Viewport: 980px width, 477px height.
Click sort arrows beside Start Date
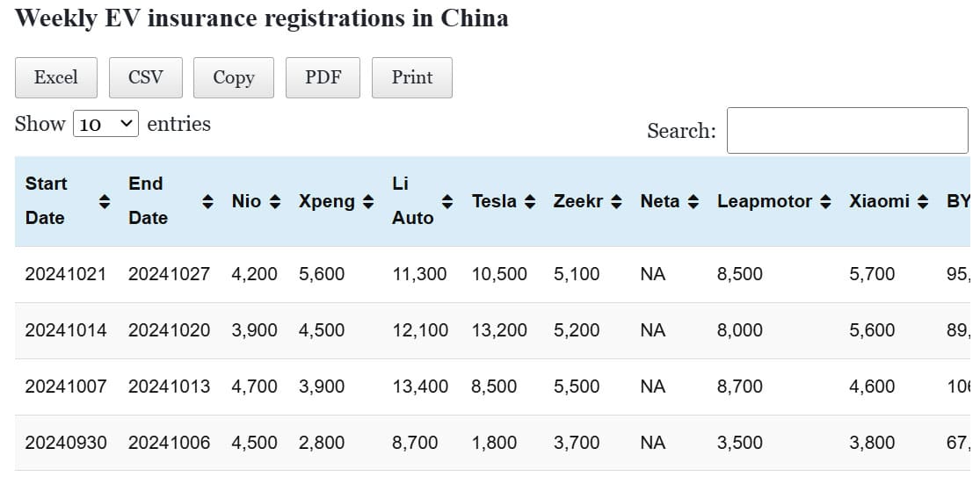tap(104, 201)
